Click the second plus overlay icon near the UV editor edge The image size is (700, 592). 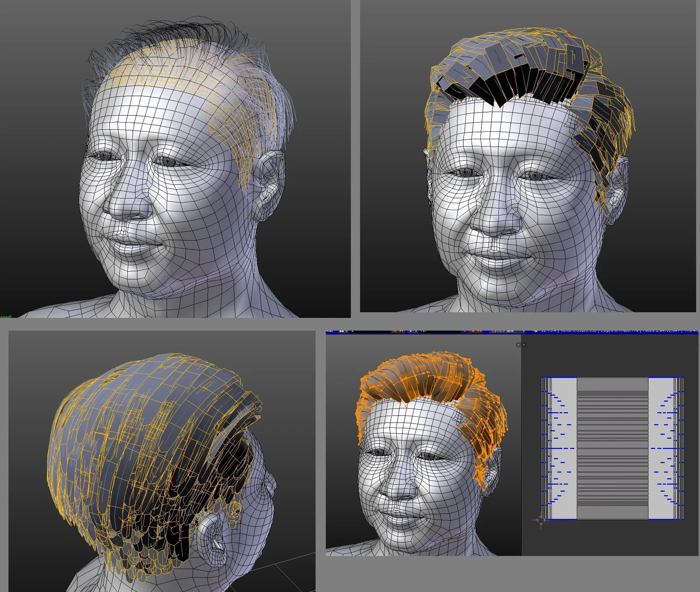(524, 345)
